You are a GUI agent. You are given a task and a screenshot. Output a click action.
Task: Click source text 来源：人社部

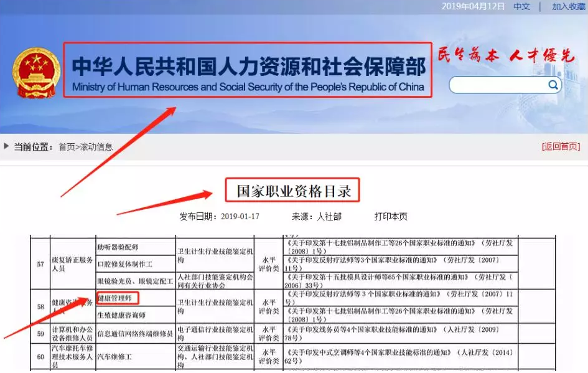coord(317,217)
